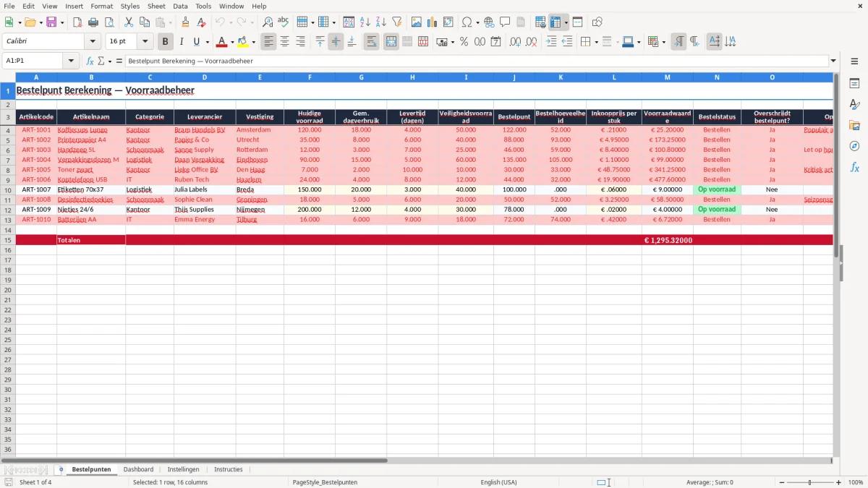Toggle Underline formatting
868x488 pixels.
tap(196, 42)
